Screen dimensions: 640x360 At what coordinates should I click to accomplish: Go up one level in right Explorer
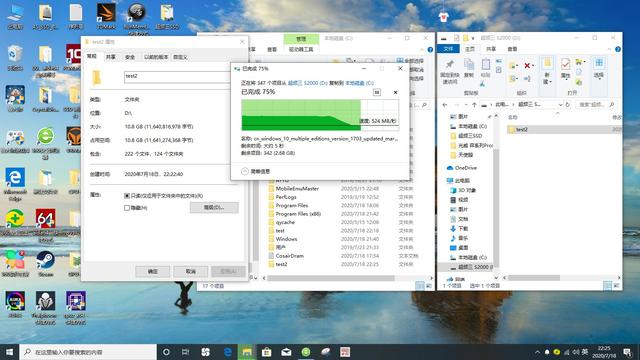(x=474, y=105)
